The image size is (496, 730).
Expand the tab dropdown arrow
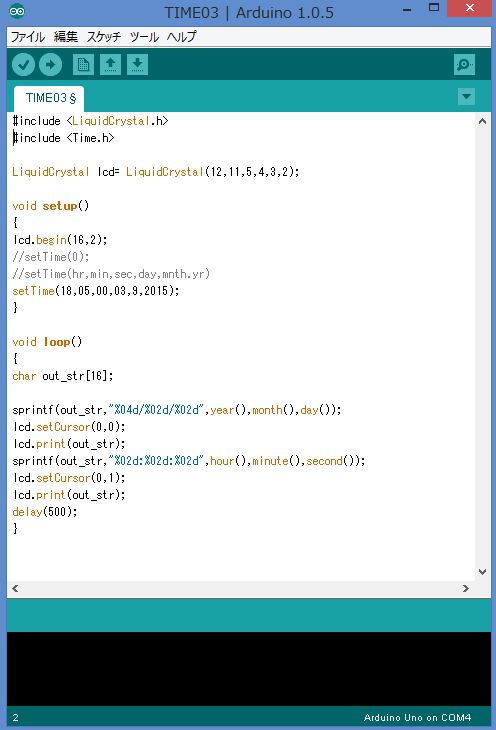pyautogui.click(x=466, y=97)
